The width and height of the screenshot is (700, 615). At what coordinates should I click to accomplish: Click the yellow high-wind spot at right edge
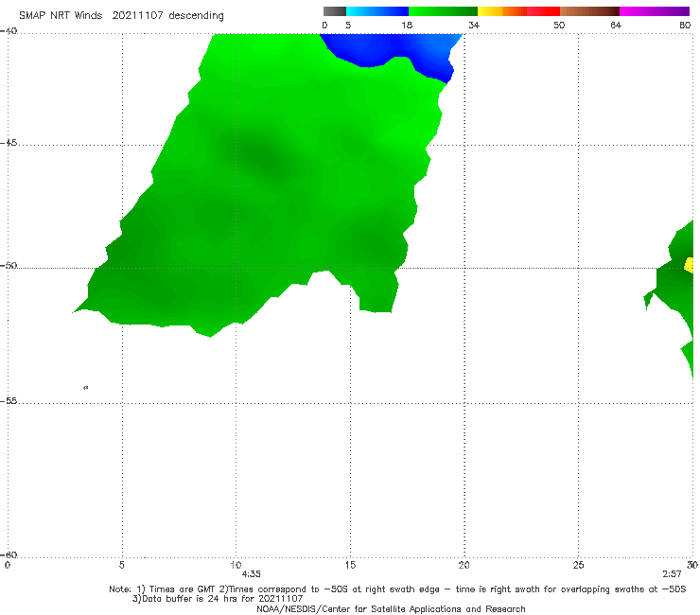(690, 265)
